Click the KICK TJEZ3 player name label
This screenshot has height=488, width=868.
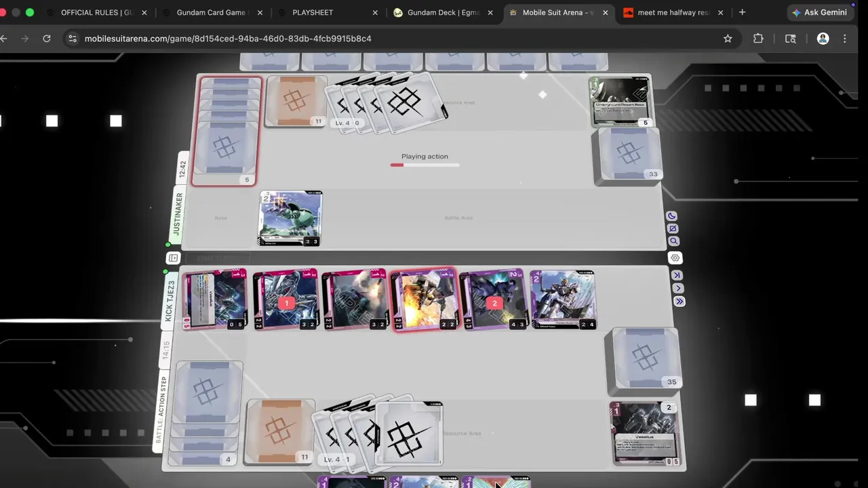(170, 300)
